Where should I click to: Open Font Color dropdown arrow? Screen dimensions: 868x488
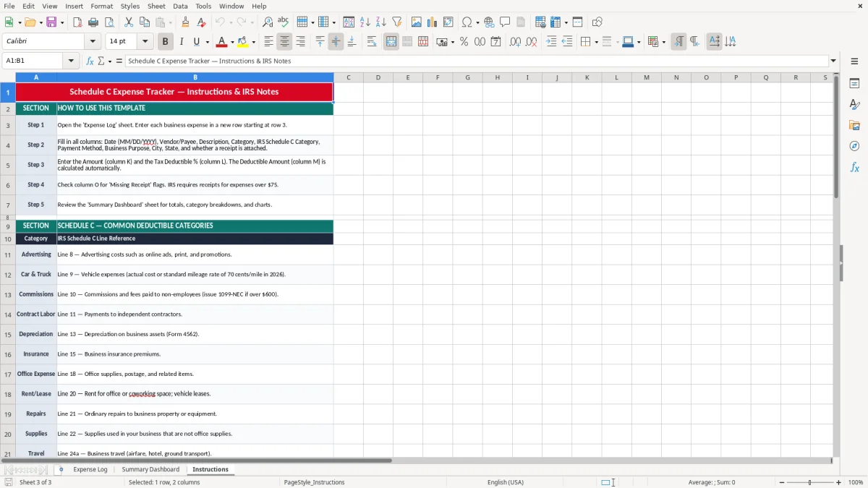coord(232,42)
